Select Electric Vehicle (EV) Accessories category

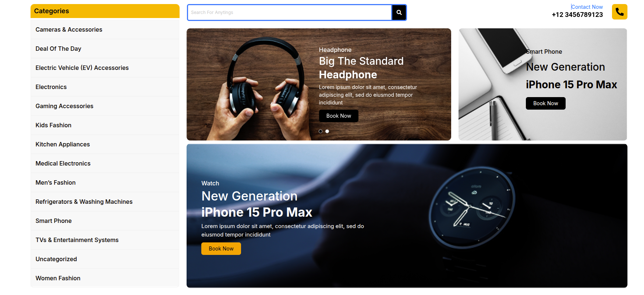pos(105,68)
